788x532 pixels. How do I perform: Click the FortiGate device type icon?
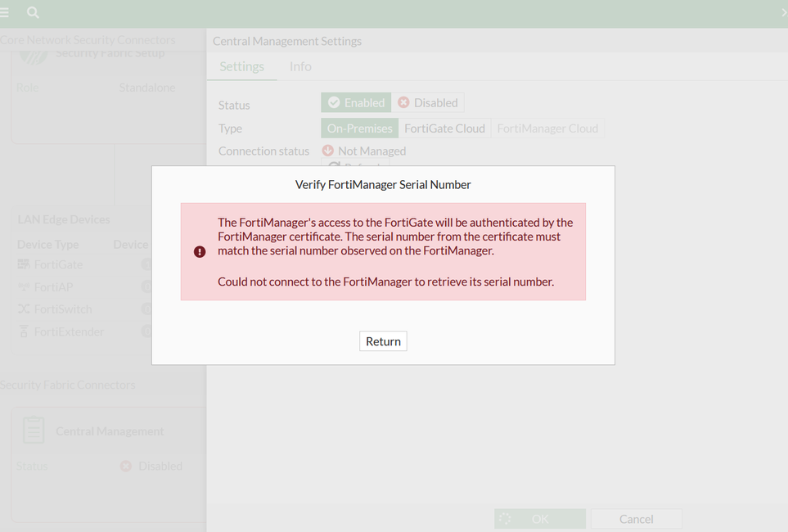24,264
